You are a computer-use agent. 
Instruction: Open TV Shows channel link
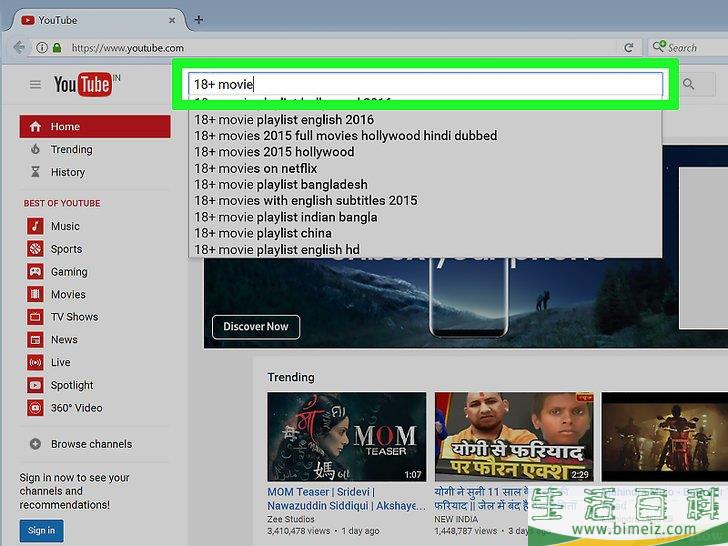coord(74,317)
